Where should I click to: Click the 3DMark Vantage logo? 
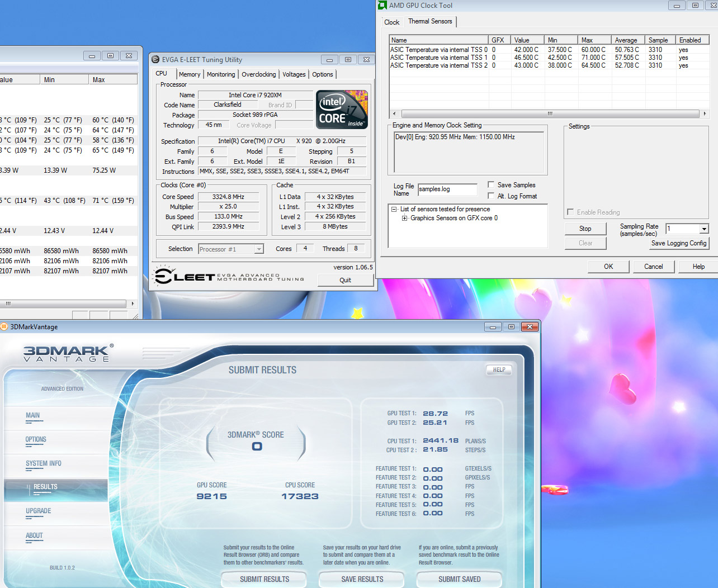pyautogui.click(x=68, y=353)
